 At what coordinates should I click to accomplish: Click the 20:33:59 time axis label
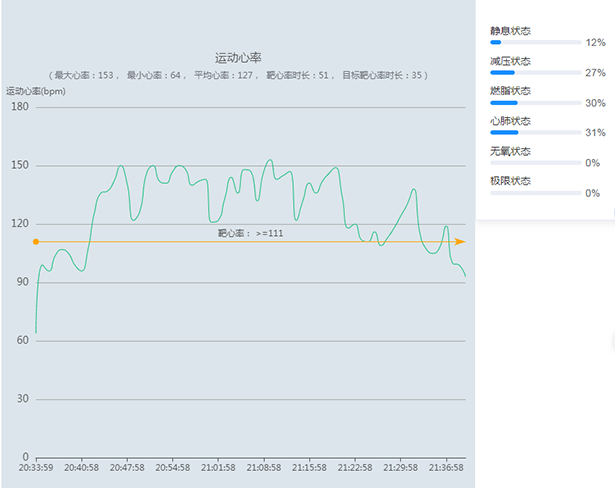(x=37, y=467)
